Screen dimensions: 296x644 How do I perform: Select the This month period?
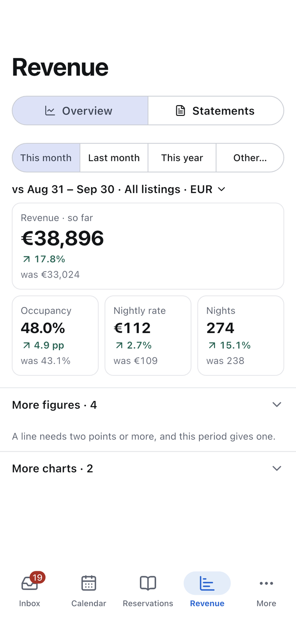coord(46,158)
